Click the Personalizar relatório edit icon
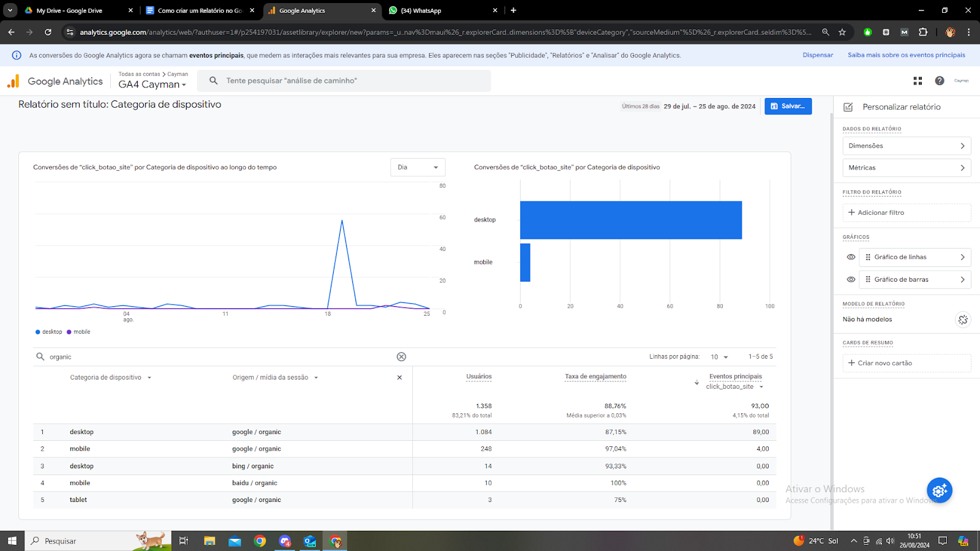 848,107
